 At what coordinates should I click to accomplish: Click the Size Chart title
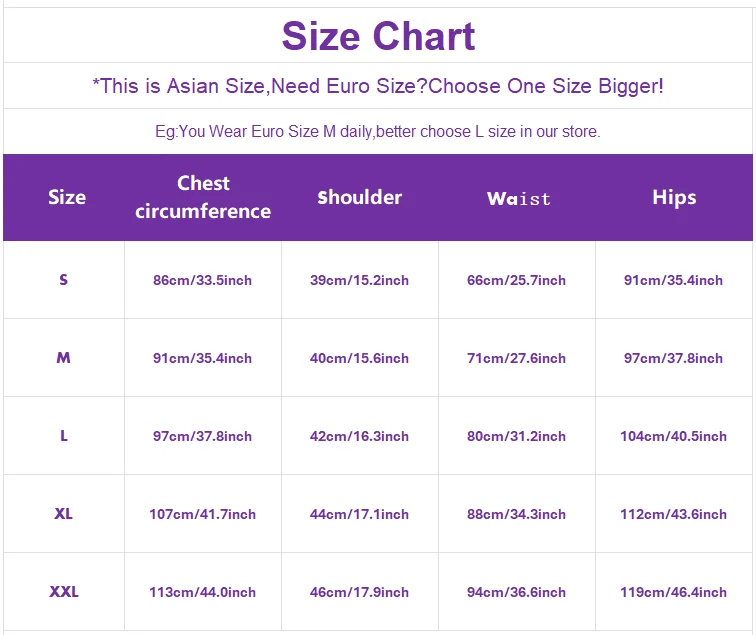click(378, 37)
